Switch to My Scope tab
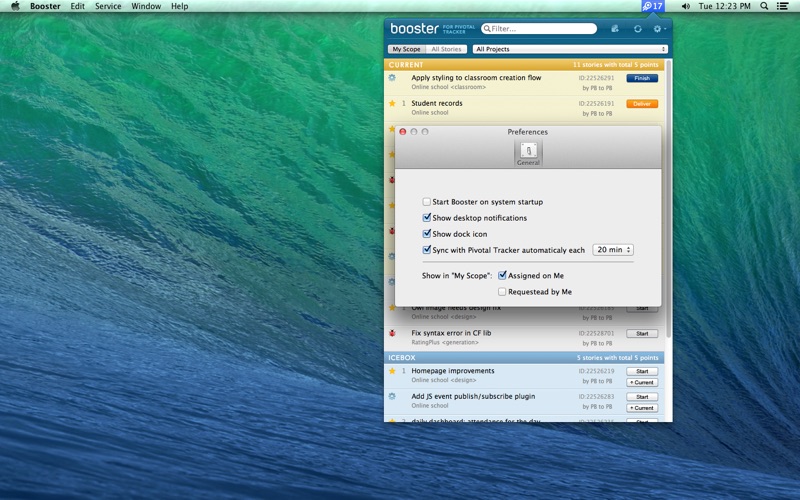800x500 pixels. click(x=406, y=49)
